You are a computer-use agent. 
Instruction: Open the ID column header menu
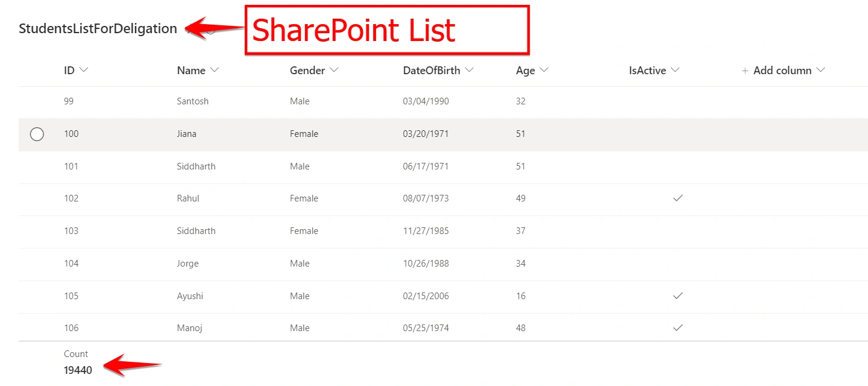(76, 71)
